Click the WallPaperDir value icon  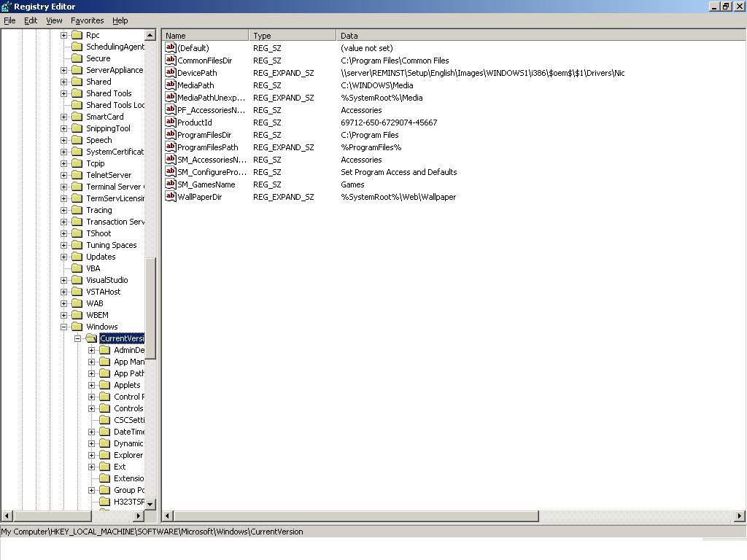pos(171,196)
